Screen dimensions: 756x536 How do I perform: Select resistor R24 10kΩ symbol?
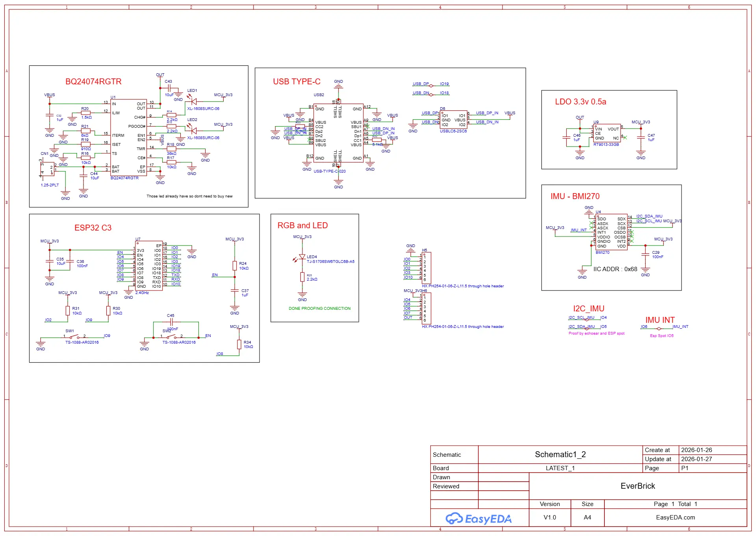point(235,266)
